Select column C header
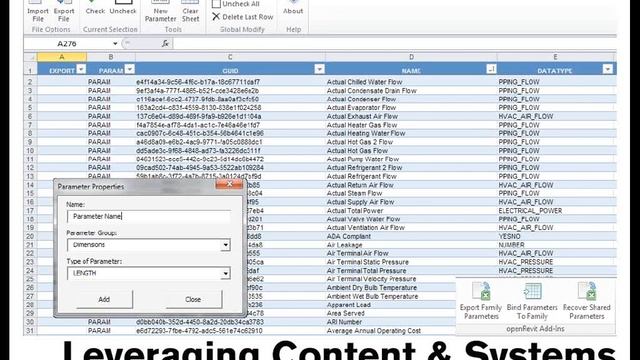640x360 pixels. (230, 57)
